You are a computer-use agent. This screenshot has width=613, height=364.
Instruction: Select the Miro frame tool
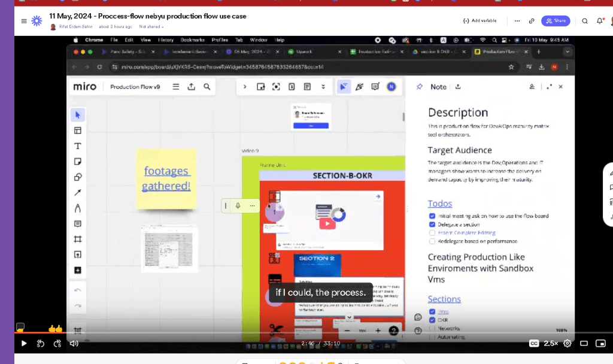tap(77, 239)
